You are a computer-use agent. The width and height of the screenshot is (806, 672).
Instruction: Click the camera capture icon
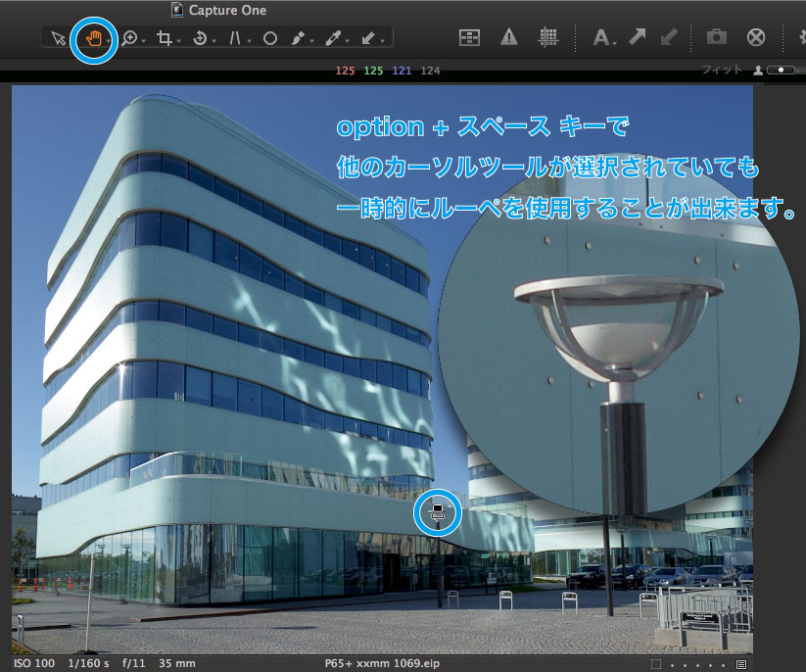[715, 37]
